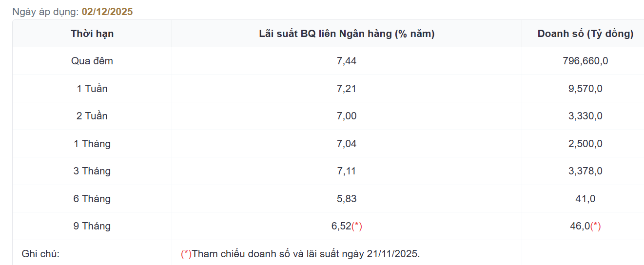Click the red asterisk beside 6,52
This screenshot has height=265, width=644.
coord(357,226)
